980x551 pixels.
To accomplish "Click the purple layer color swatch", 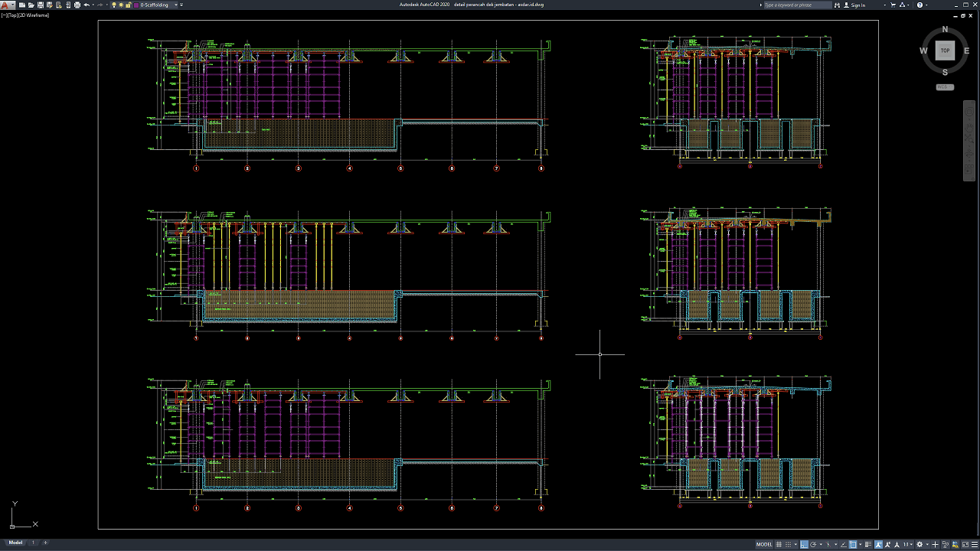I will click(137, 5).
